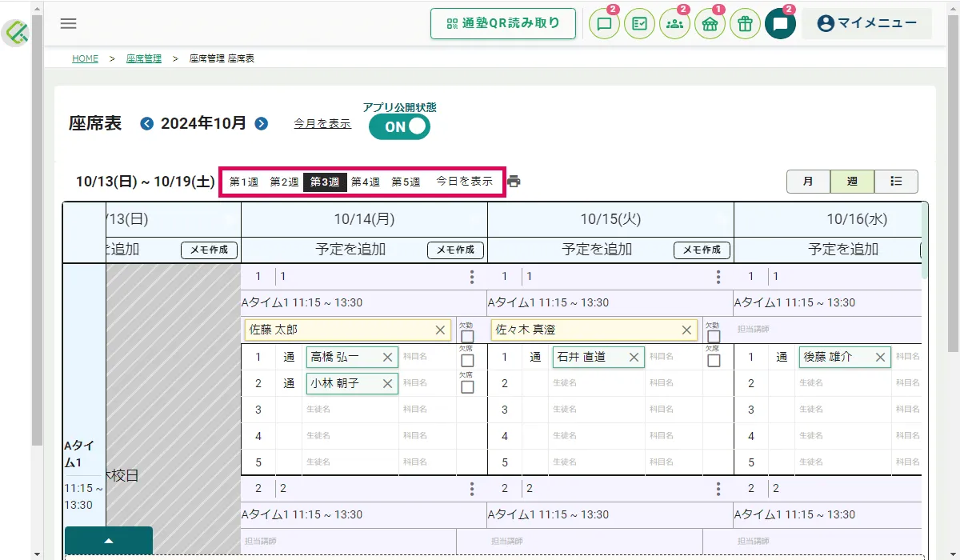Viewport: 960px width, 560px height.
Task: Switch to list view icon
Action: pyautogui.click(x=896, y=182)
